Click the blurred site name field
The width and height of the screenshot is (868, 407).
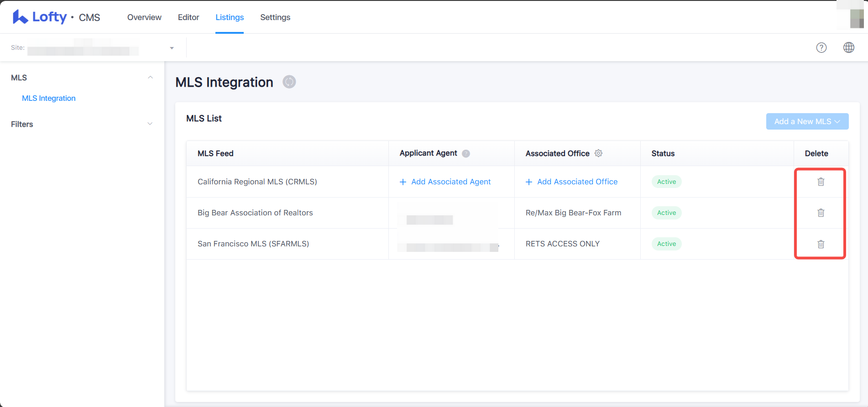click(x=83, y=47)
